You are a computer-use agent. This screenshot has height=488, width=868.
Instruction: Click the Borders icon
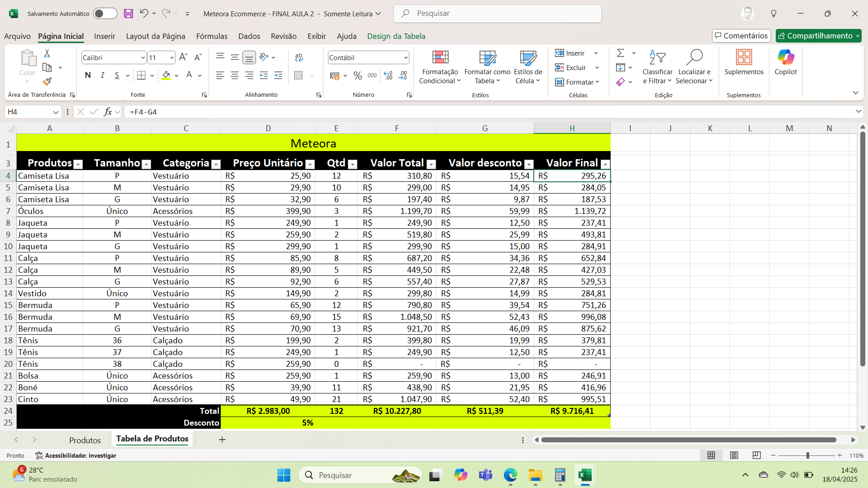tap(141, 76)
